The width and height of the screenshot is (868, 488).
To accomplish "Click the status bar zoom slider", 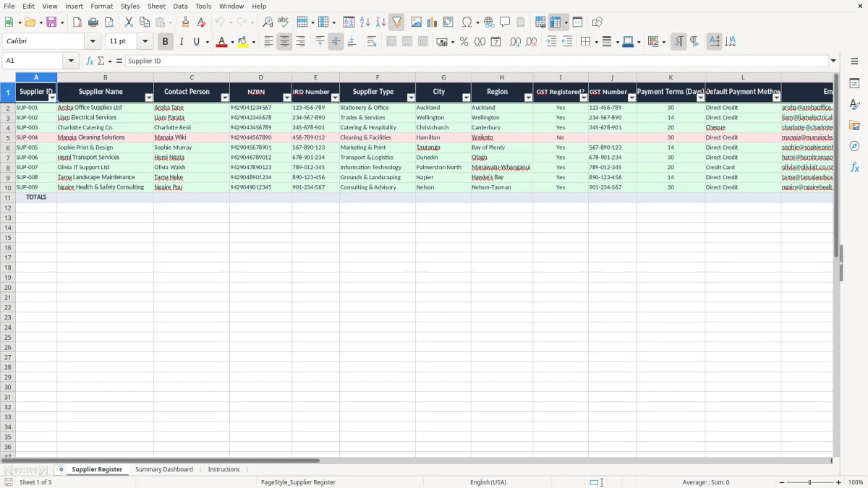I will [x=809, y=482].
